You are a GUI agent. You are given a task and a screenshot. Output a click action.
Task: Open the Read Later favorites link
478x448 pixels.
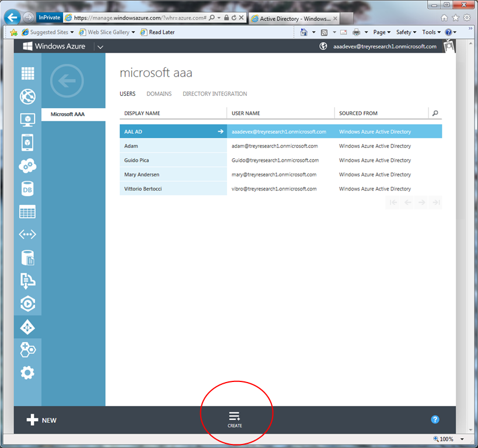click(x=158, y=32)
